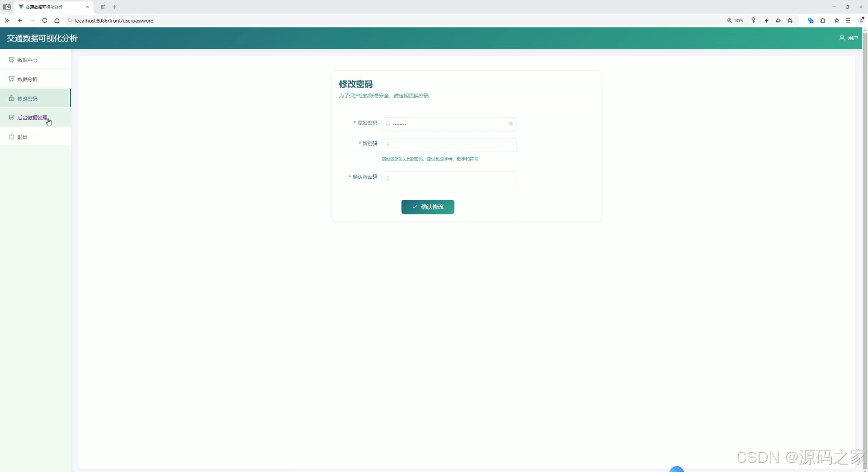Screen dimensions: 868x472
Task: Expand the browser sidebar with the chevron icon
Action: coord(7,21)
